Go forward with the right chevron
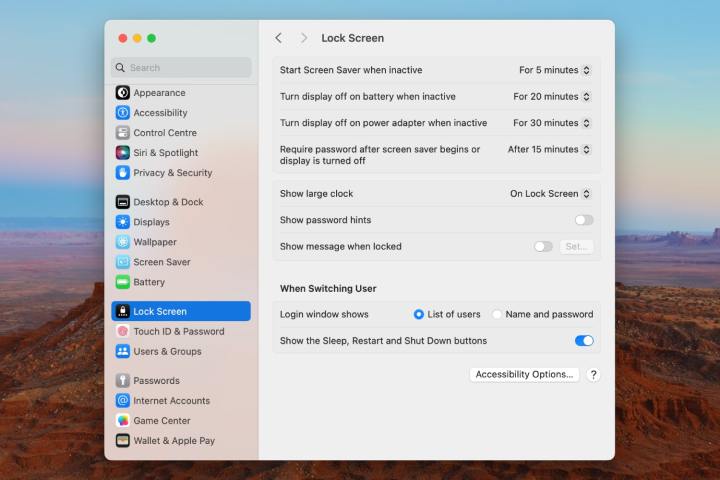 tap(304, 38)
